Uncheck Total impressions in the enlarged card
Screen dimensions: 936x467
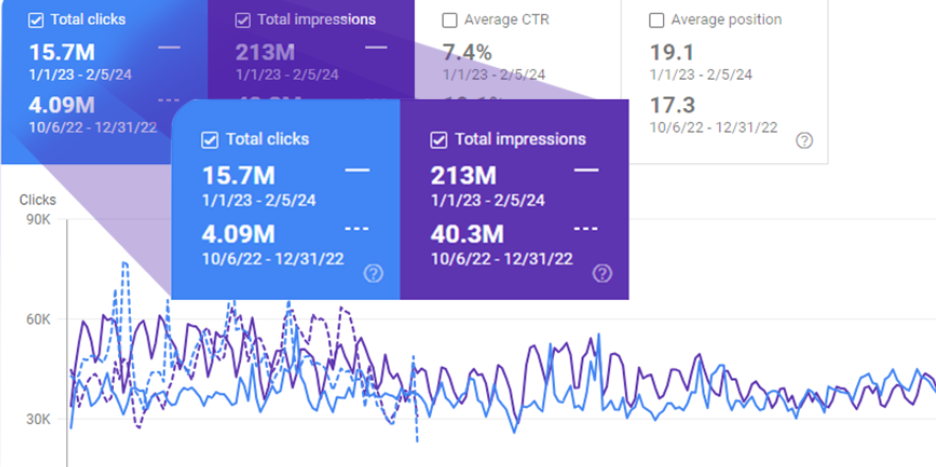point(438,140)
